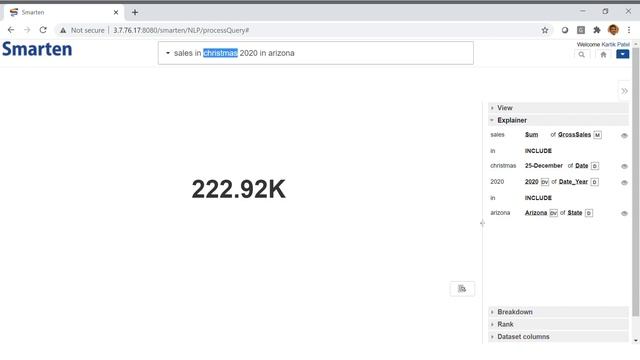This screenshot has height=360, width=640.
Task: Click the M measure badge next to GrossSales
Action: tap(597, 135)
